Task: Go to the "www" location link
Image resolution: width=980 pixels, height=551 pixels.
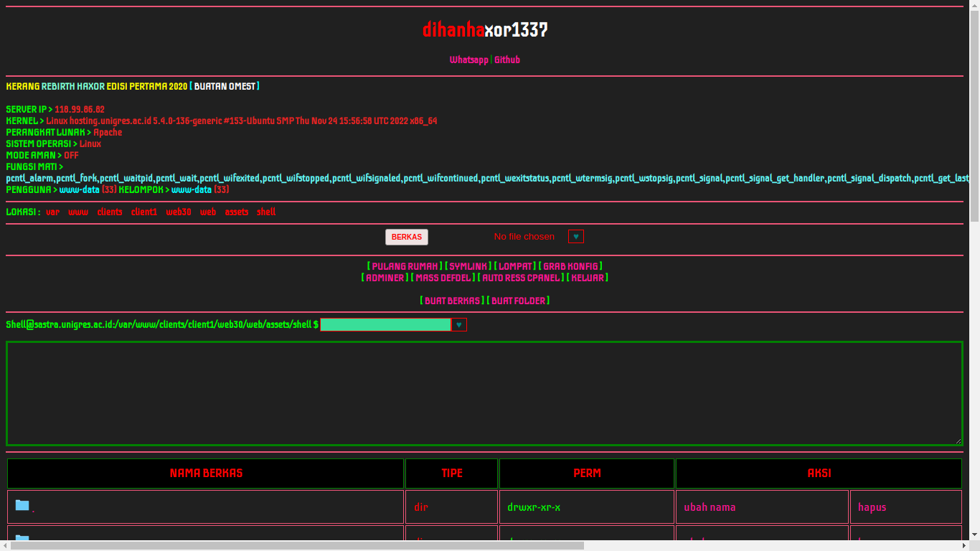Action: click(78, 212)
